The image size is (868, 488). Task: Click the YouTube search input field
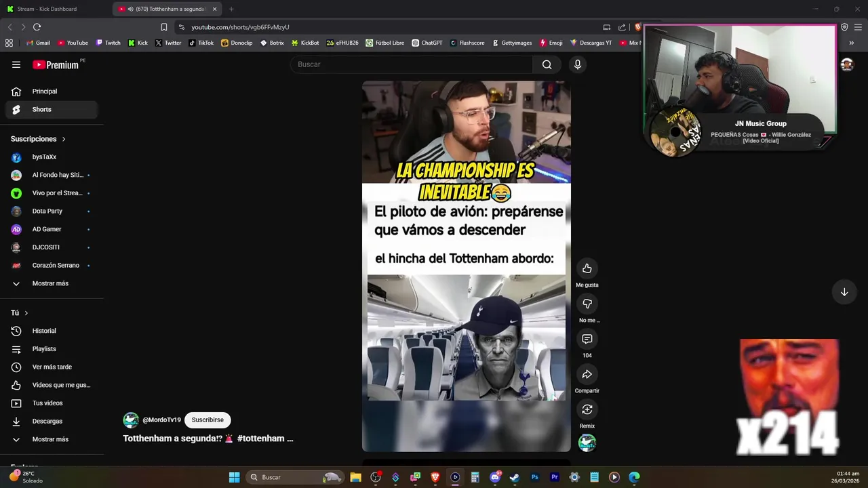coord(412,64)
